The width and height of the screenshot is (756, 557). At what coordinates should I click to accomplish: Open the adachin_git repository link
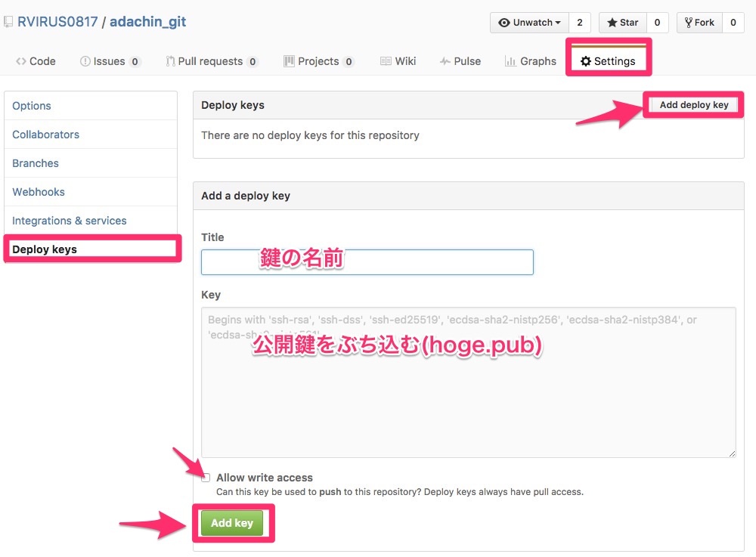pos(148,22)
